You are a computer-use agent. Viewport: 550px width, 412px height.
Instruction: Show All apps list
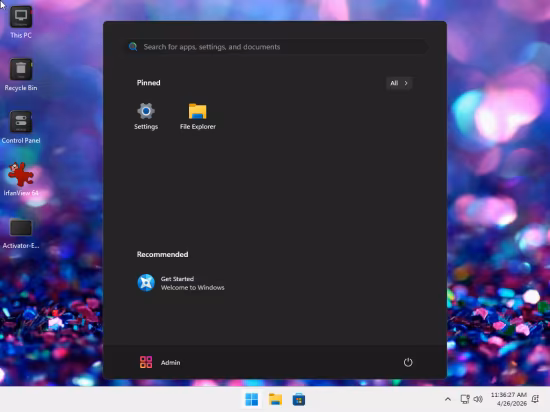(x=399, y=83)
